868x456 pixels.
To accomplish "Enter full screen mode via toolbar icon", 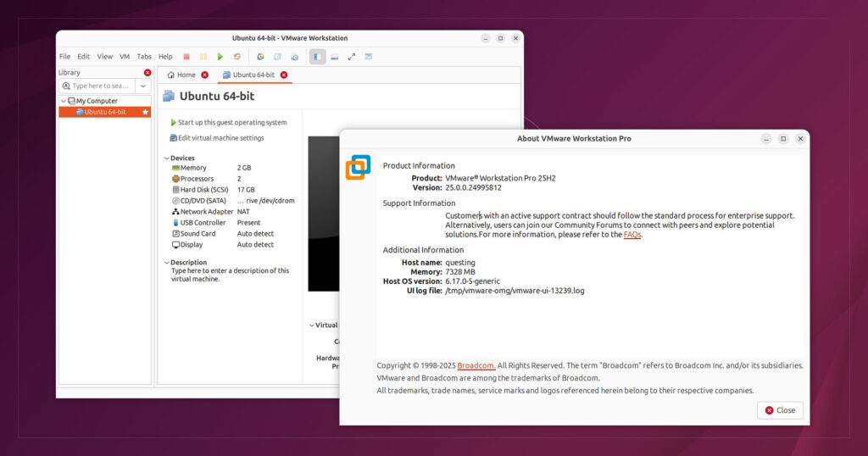I will point(352,57).
